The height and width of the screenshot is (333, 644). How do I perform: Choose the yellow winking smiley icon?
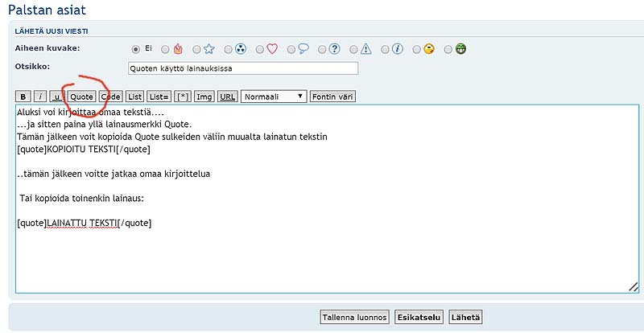click(x=429, y=49)
